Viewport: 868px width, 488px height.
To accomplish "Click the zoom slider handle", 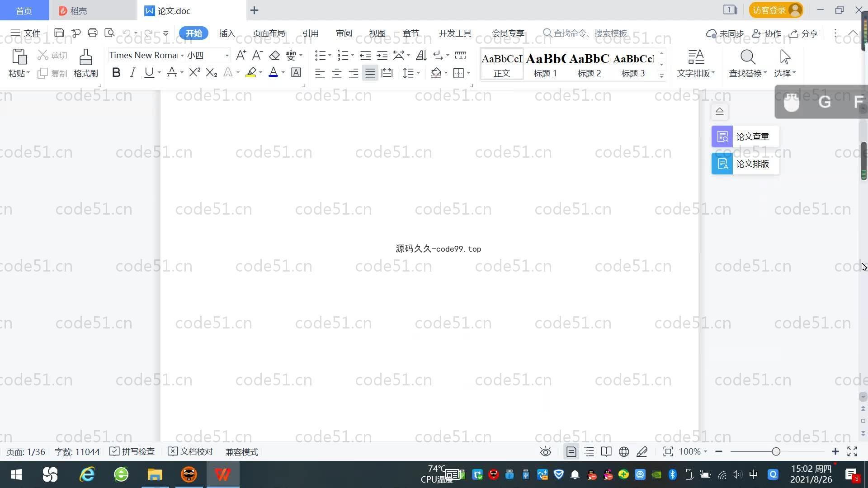I will (x=776, y=451).
